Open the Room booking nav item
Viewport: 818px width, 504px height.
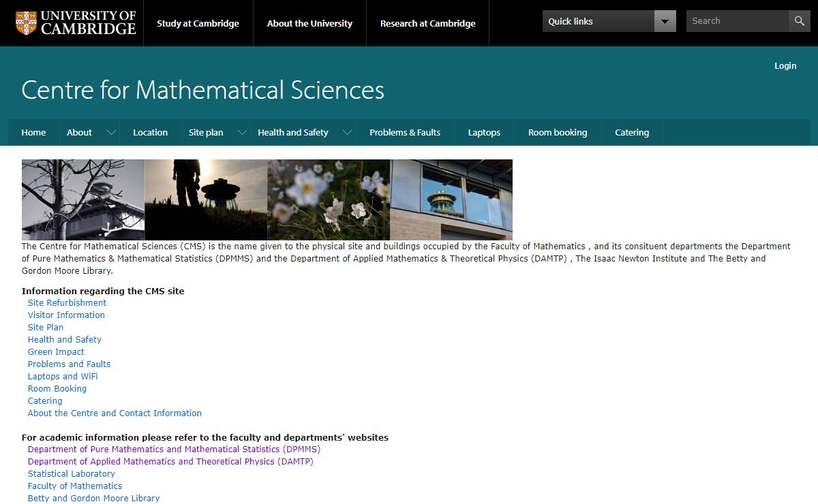coord(558,133)
